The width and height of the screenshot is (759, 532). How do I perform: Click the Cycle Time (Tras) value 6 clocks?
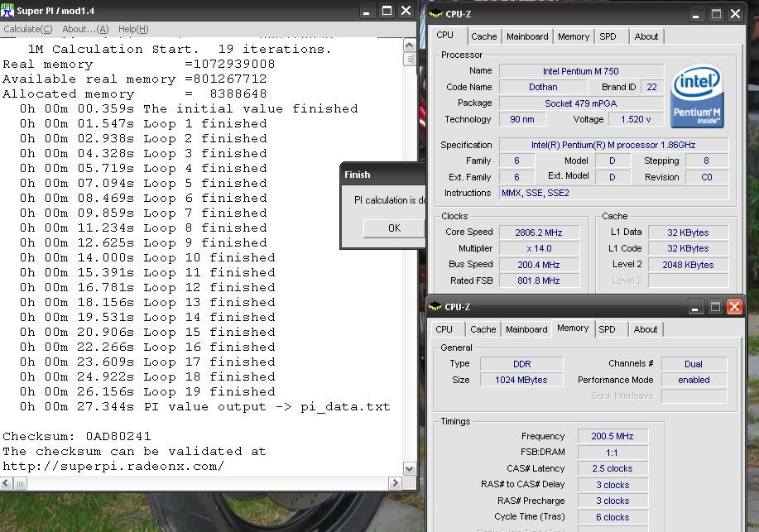point(612,517)
